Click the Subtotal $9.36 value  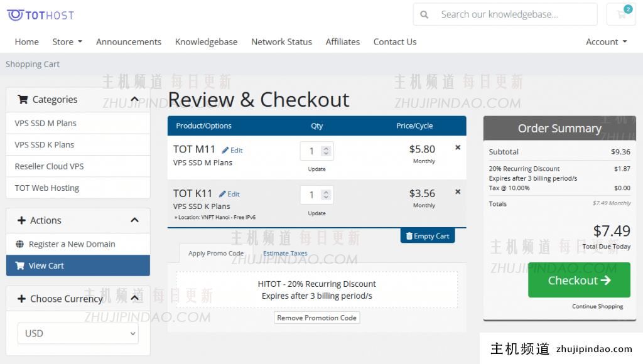[620, 152]
